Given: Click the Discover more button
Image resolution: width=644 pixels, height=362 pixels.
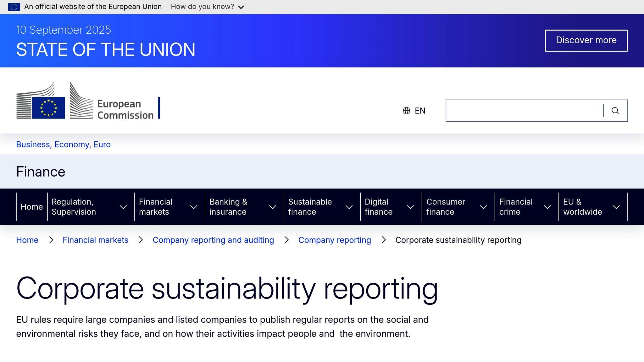Looking at the screenshot, I should 586,41.
